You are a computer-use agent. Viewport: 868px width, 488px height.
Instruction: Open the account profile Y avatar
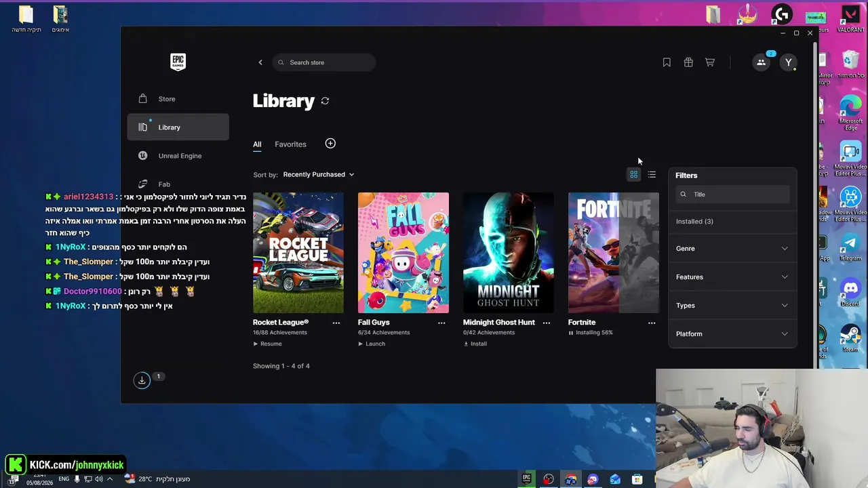[x=788, y=62]
